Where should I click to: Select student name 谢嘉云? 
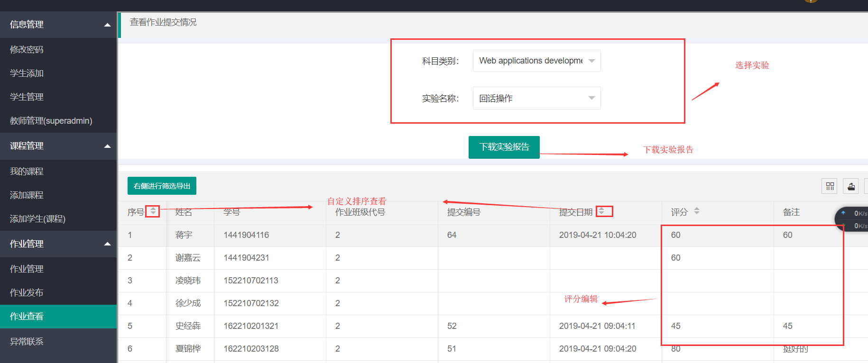tap(188, 258)
